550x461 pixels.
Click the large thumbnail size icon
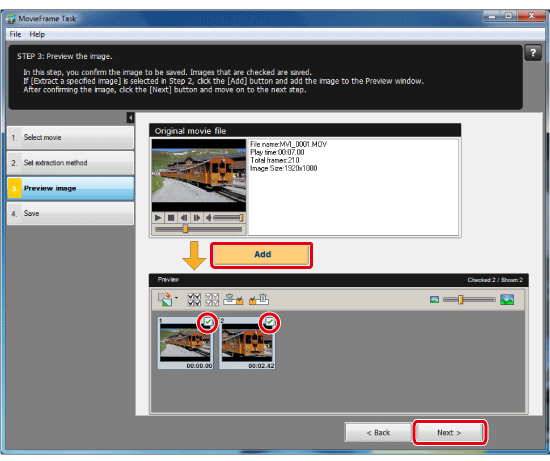507,300
